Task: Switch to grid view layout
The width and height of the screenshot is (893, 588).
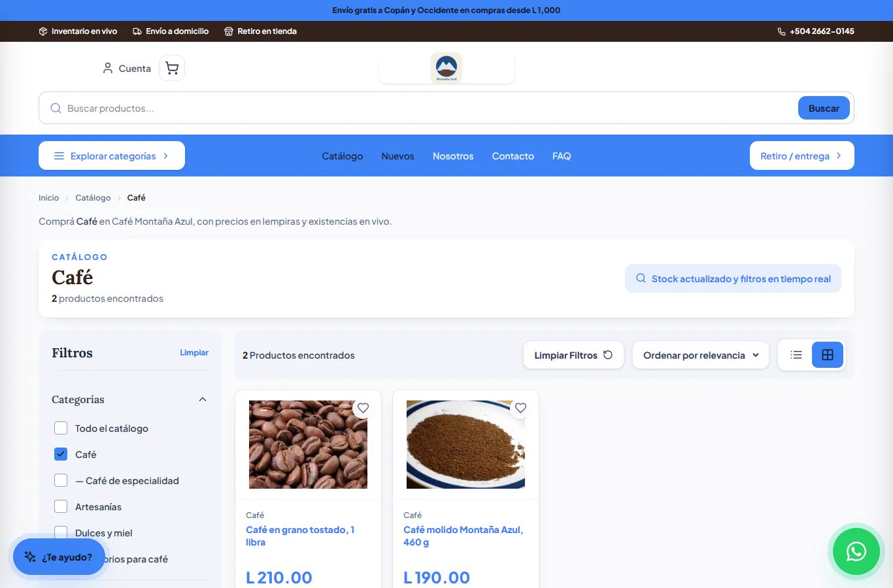Action: (828, 355)
